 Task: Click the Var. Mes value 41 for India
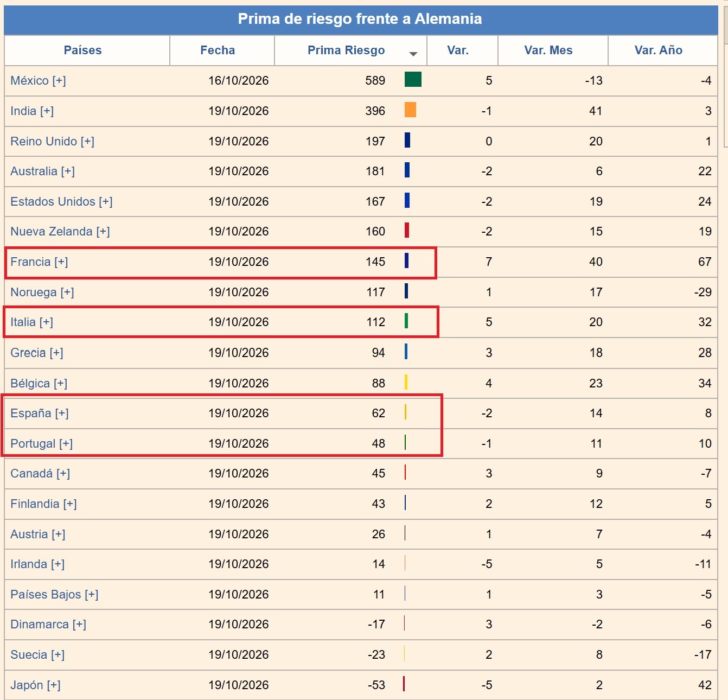coord(596,111)
